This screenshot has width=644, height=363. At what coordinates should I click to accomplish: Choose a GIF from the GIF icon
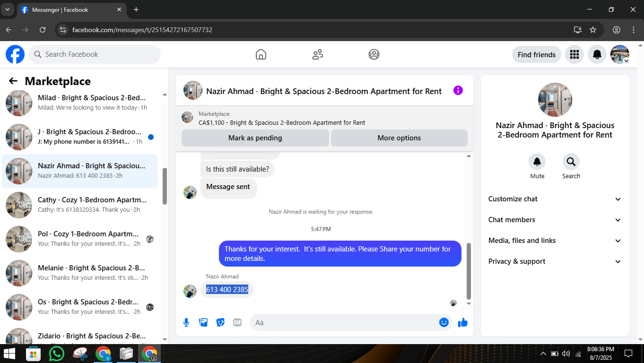click(x=237, y=322)
